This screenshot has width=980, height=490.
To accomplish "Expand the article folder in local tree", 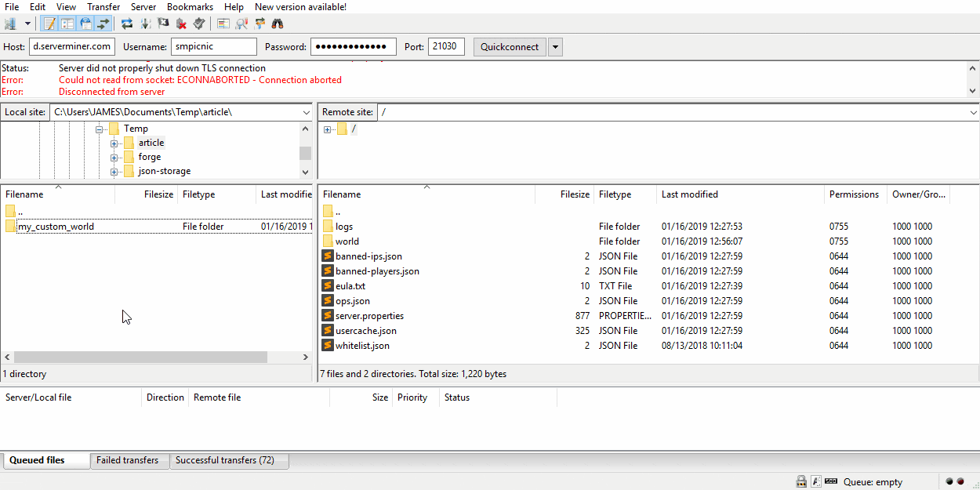I will [x=114, y=143].
